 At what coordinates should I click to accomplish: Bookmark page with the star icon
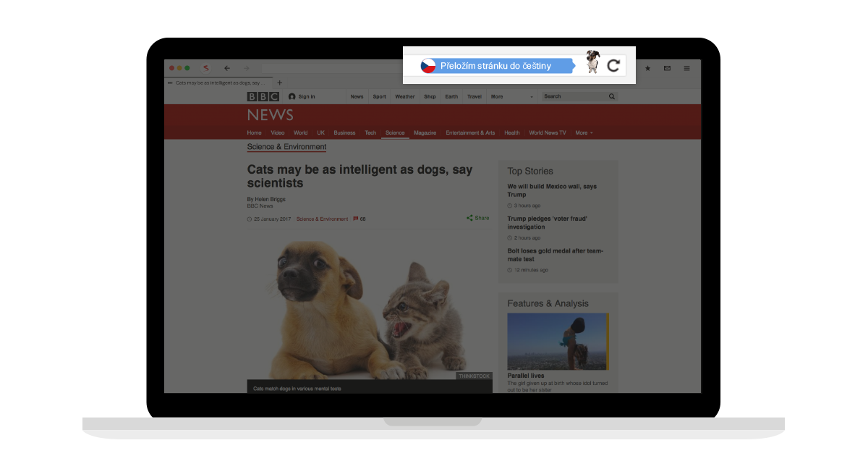click(x=647, y=68)
